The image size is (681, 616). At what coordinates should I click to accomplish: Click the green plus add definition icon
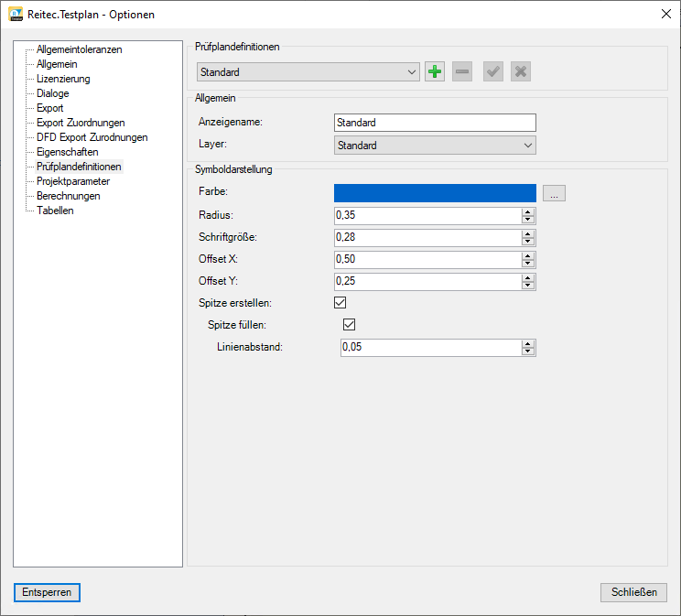point(435,72)
